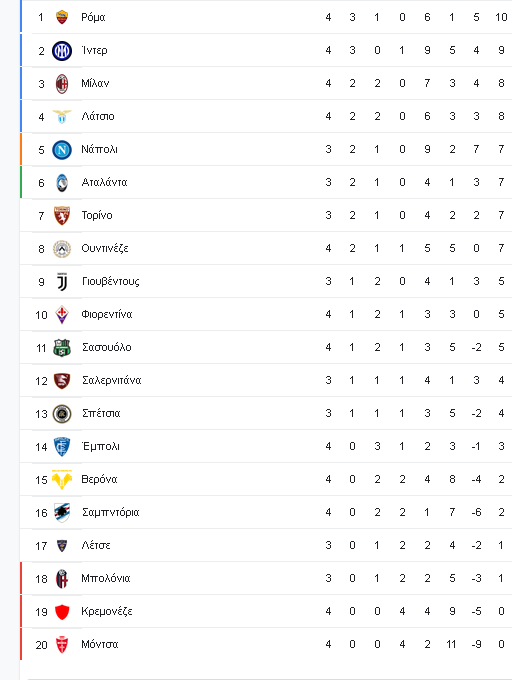Click the Verona yellow logo

point(62,480)
